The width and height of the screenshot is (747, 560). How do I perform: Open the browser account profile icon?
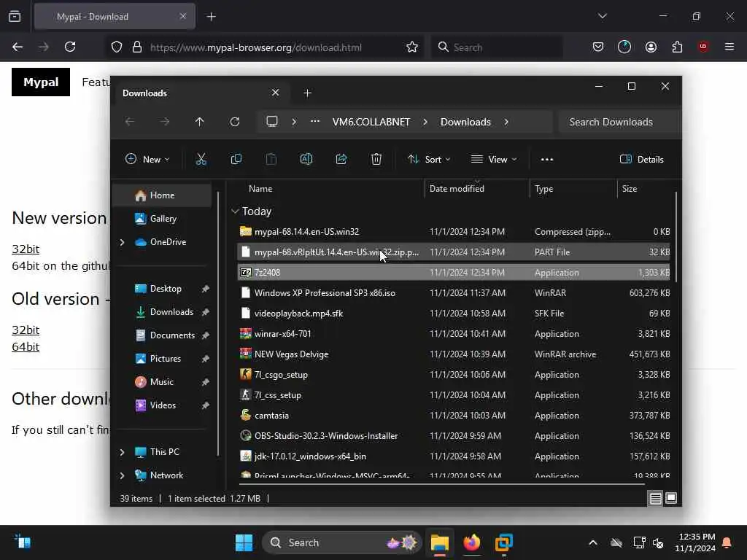coord(651,47)
